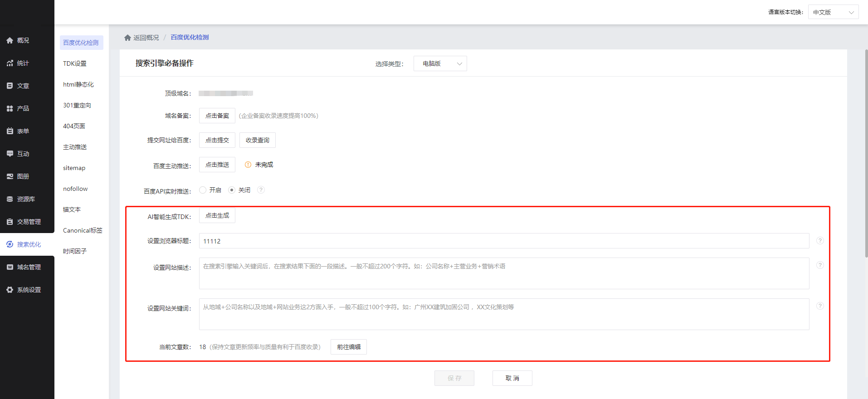868x399 pixels.
Task: Click help icon beside browser title field
Action: [x=820, y=241]
